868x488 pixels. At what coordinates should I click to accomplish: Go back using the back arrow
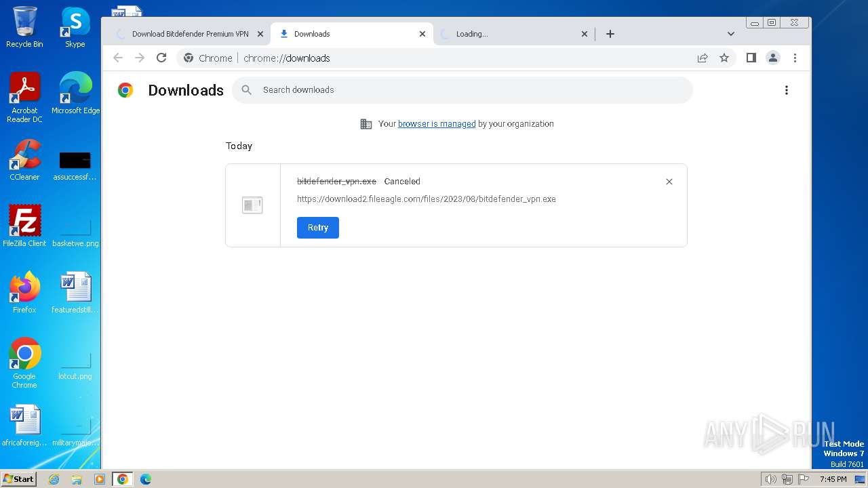click(x=118, y=58)
